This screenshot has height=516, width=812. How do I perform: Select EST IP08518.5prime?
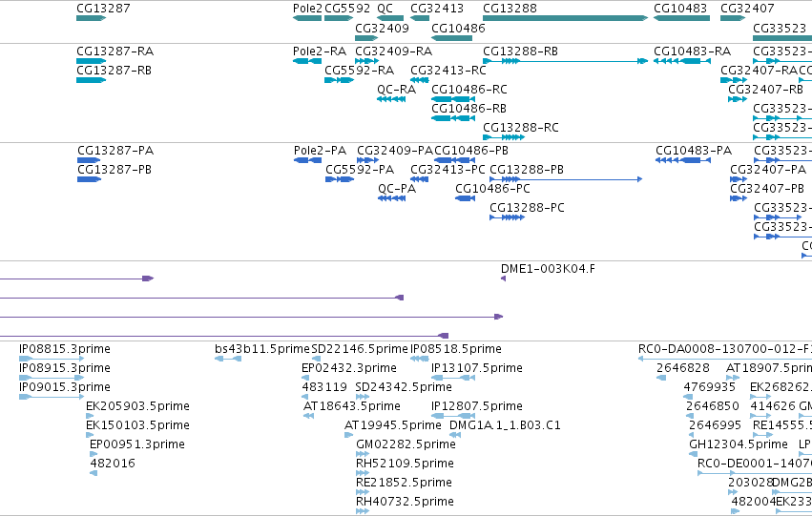(x=420, y=359)
